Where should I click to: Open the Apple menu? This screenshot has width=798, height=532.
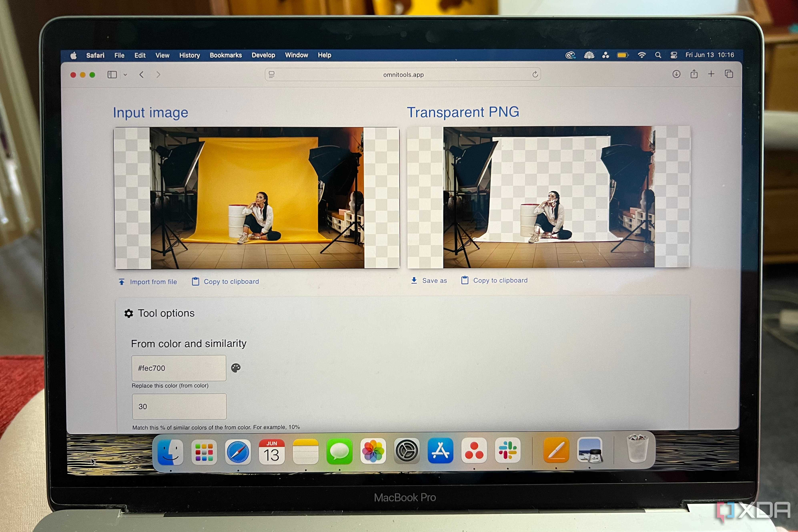point(73,55)
